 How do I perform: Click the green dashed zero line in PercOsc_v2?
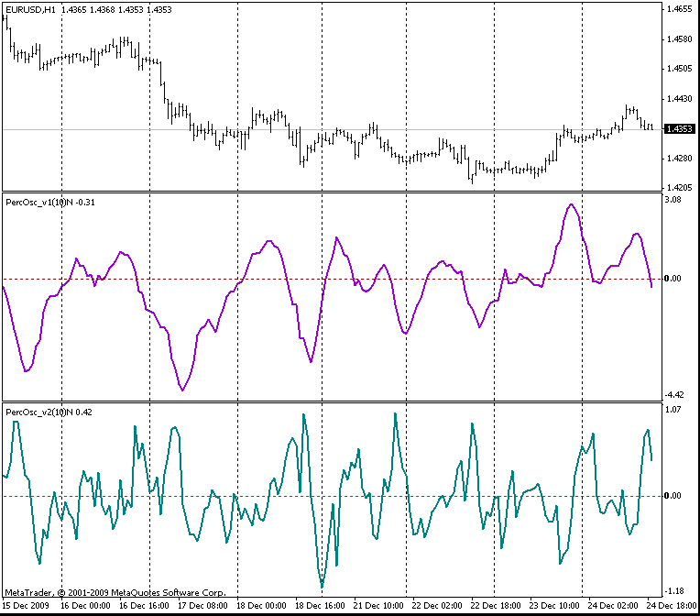pos(332,496)
